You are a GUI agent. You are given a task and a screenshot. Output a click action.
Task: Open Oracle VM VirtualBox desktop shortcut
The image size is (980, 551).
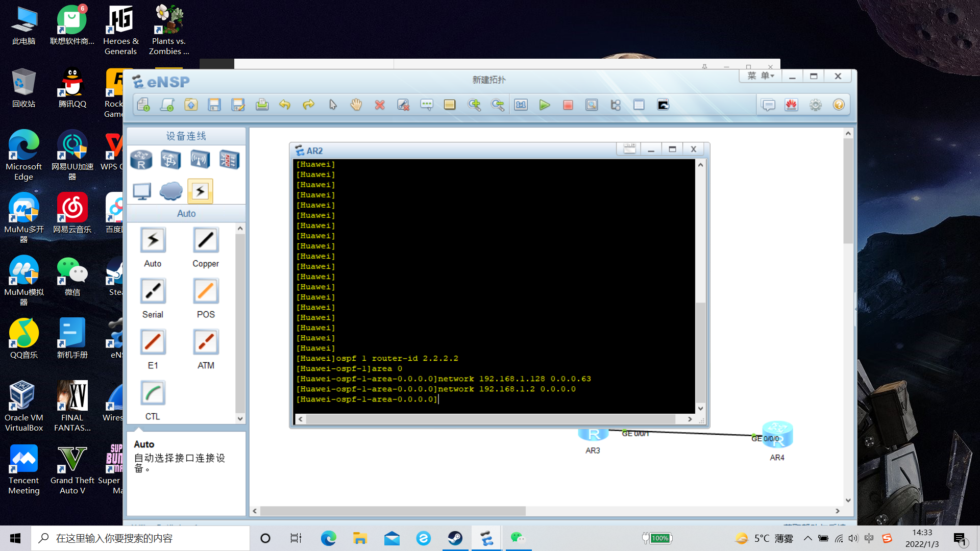(x=23, y=406)
